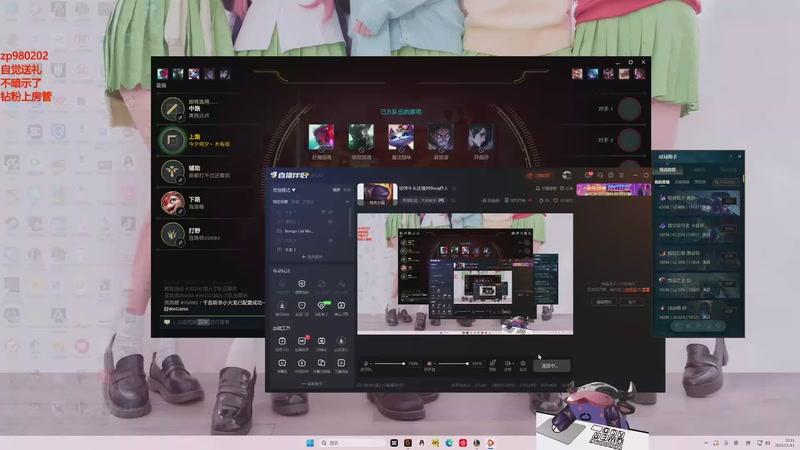Screen dimensions: 800x450
Task: Open Microsoft Edge from the taskbar
Action: tap(449, 443)
